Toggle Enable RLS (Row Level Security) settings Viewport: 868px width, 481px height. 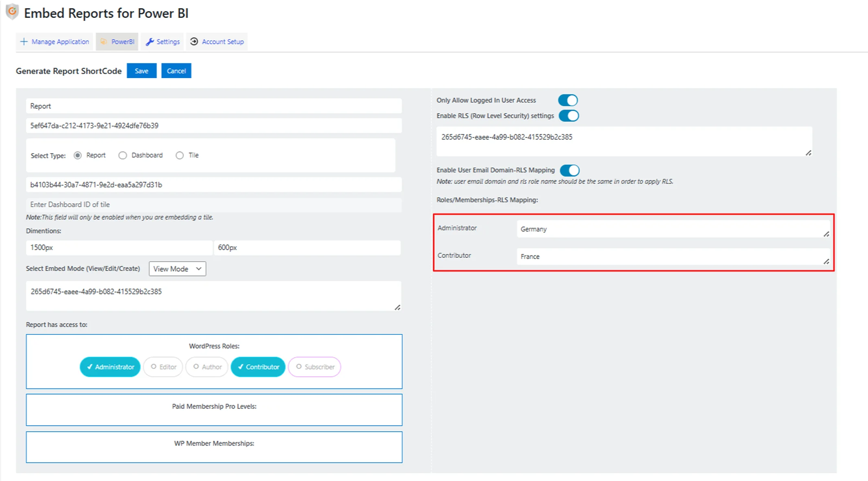click(569, 116)
